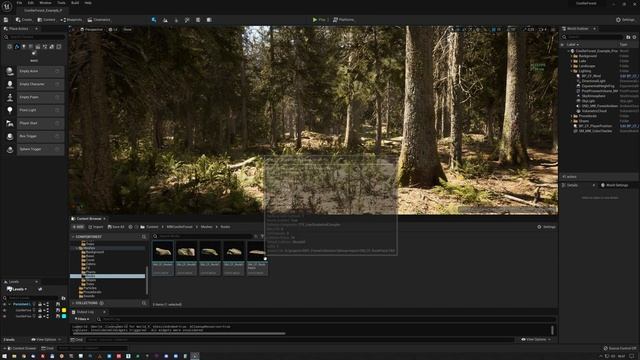Image resolution: width=640 pixels, height=360 pixels.
Task: Click add folder icon in World Outliner
Action: tap(628, 37)
